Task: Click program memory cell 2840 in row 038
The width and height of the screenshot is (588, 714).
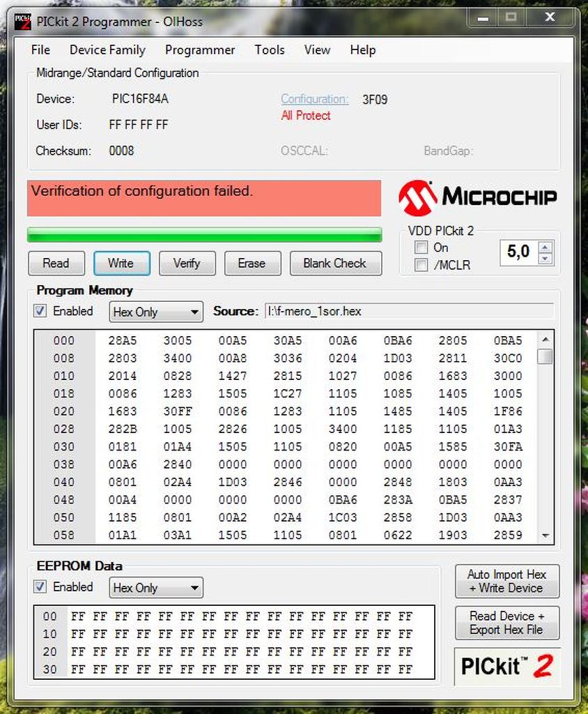Action: tap(178, 465)
